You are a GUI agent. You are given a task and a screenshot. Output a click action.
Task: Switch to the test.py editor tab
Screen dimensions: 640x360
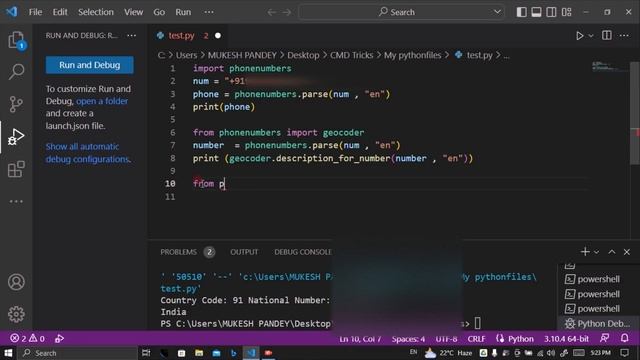click(x=188, y=36)
